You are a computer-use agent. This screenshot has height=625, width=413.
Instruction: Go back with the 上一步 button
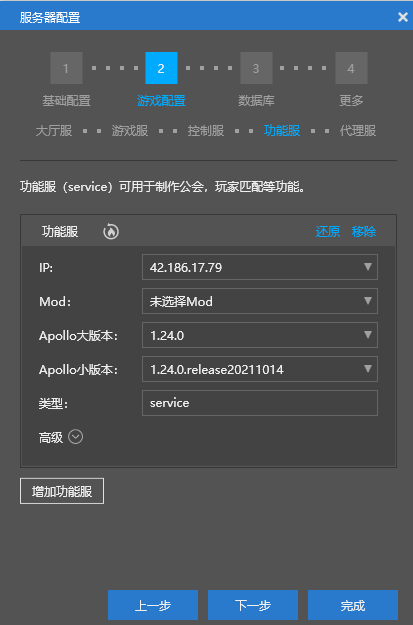tap(153, 605)
